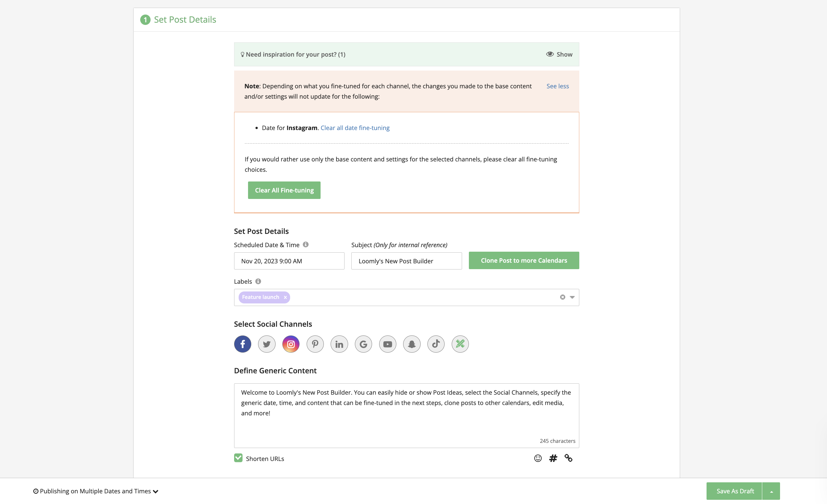Screen dimensions: 827x504
Task: Select the custom channel pencil-ruler icon
Action: [x=460, y=344]
